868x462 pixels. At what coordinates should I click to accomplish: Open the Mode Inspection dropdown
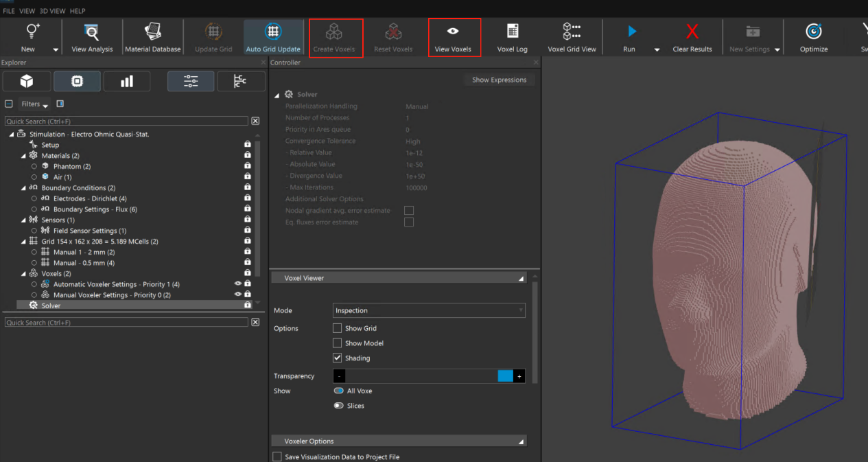[429, 310]
